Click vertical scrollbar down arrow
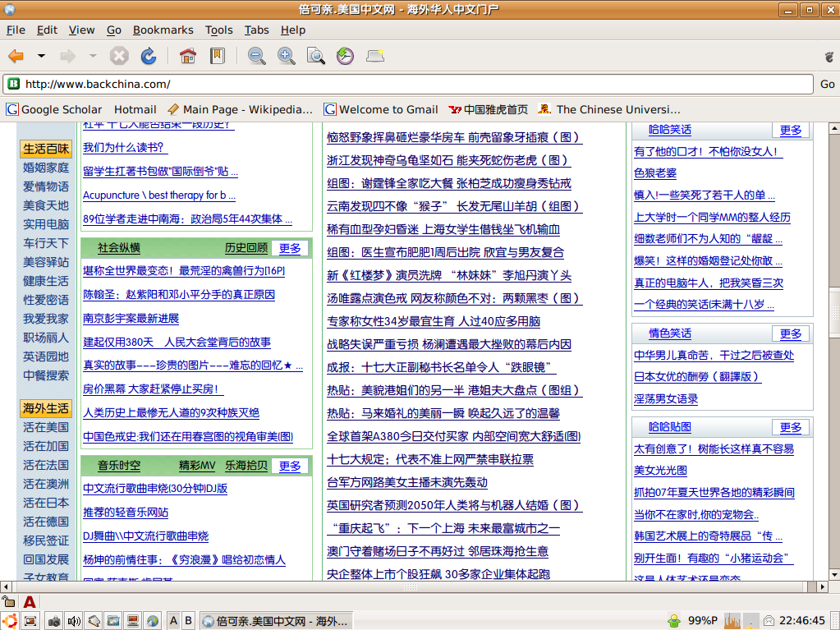Screen dimensions: 840x630 [834, 575]
